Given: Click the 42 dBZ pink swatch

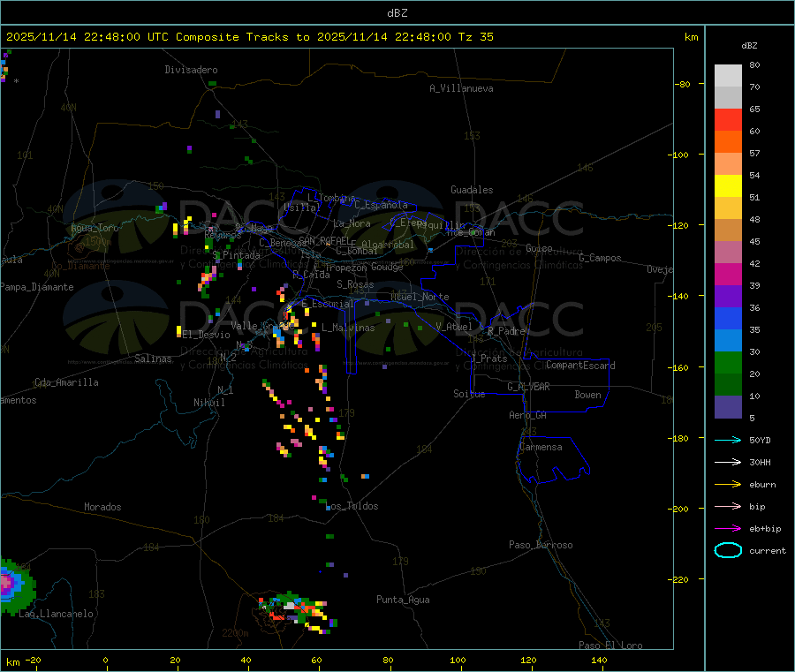Looking at the screenshot, I should coord(728,253).
